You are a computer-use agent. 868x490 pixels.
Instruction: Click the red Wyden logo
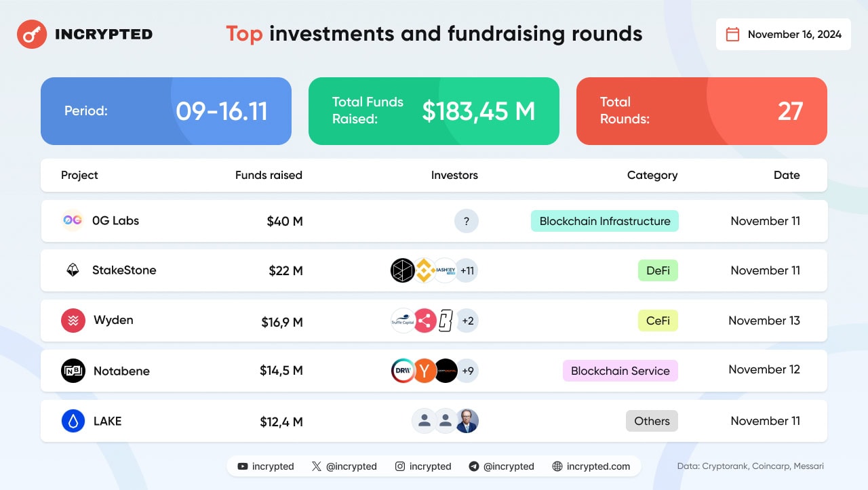pos(73,321)
